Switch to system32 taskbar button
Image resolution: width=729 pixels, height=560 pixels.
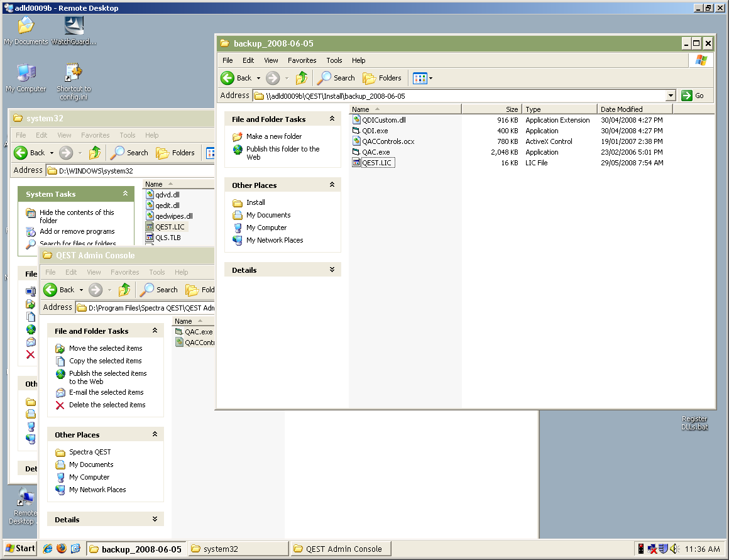pyautogui.click(x=238, y=549)
